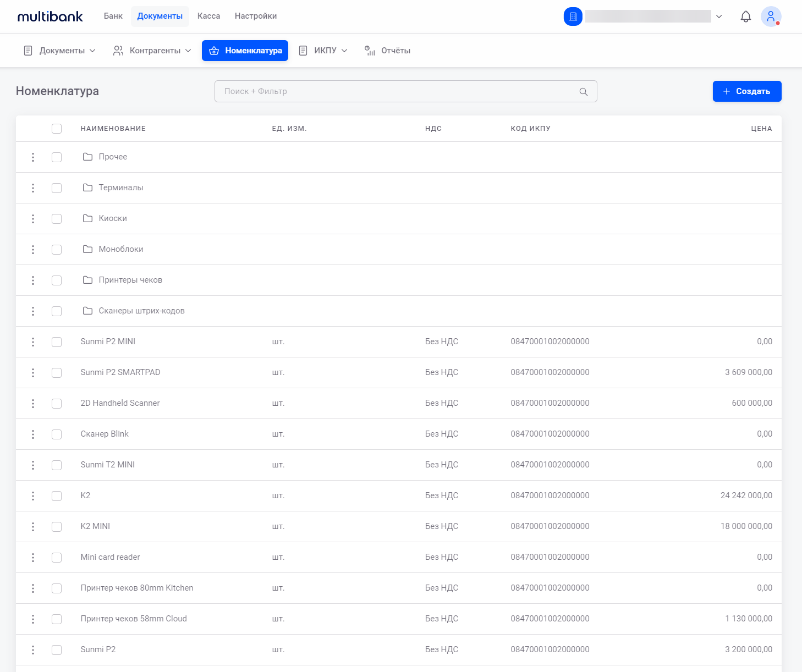The image size is (802, 672).
Task: Click the Sunmi T2 MINI name
Action: 108,465
